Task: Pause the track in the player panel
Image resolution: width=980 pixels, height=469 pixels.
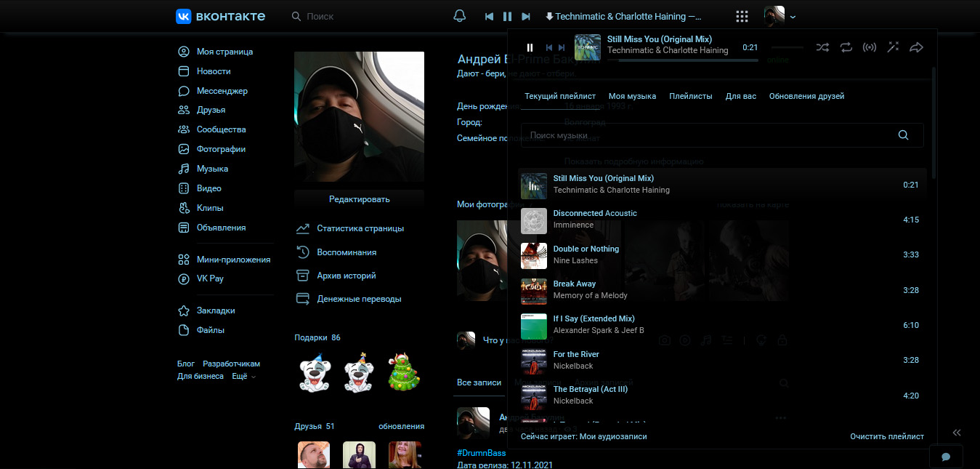Action: coord(530,47)
